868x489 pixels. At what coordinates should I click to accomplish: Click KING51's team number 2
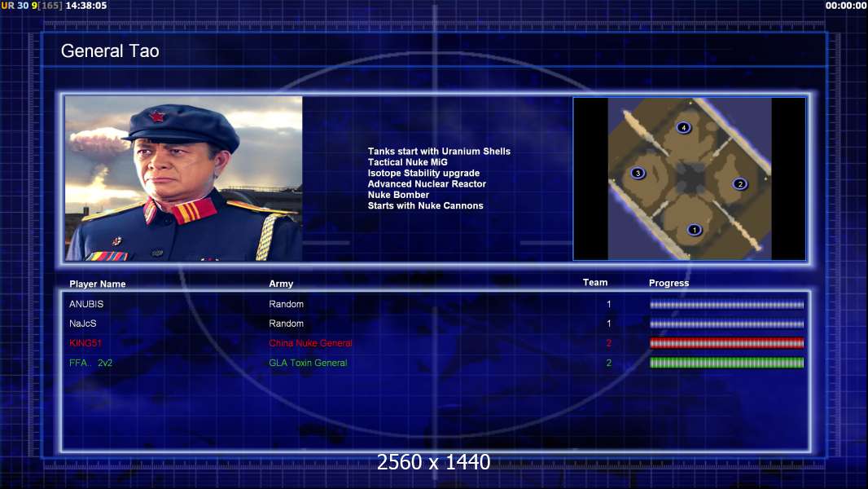pos(609,343)
